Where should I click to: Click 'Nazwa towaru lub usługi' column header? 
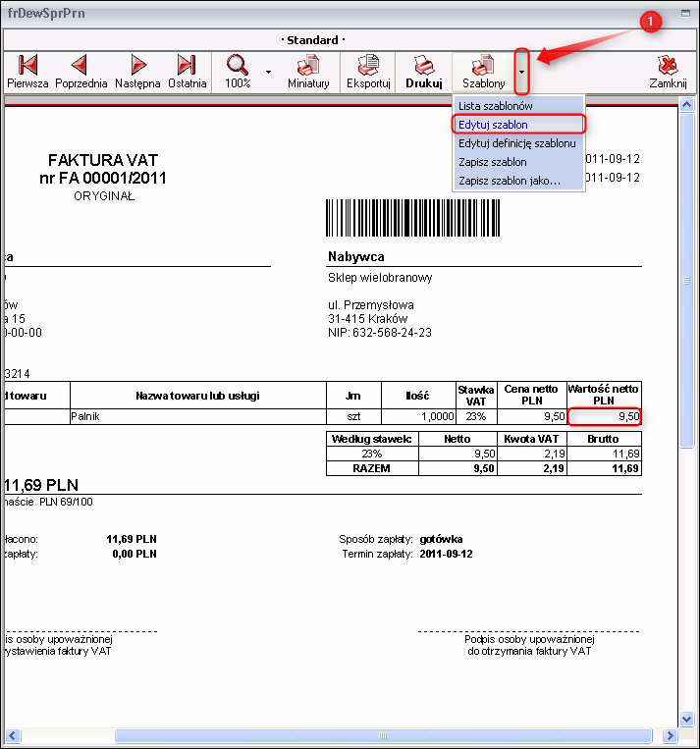tap(197, 396)
